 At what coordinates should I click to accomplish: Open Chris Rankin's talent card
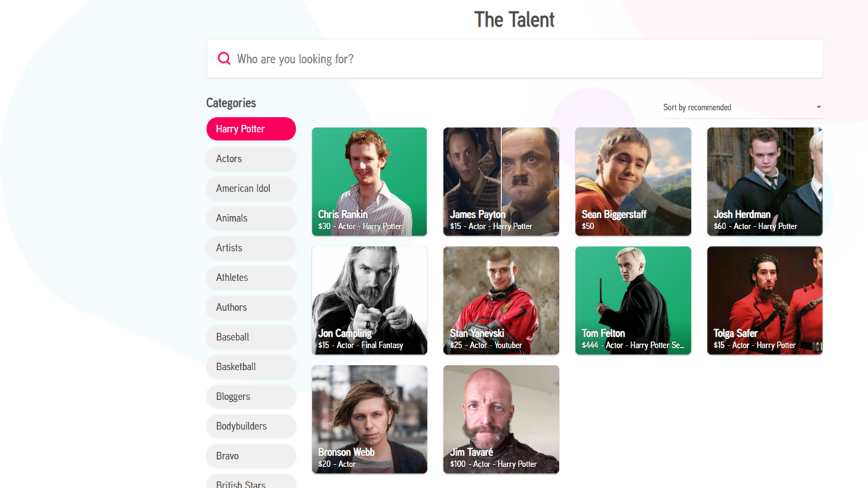pos(370,181)
